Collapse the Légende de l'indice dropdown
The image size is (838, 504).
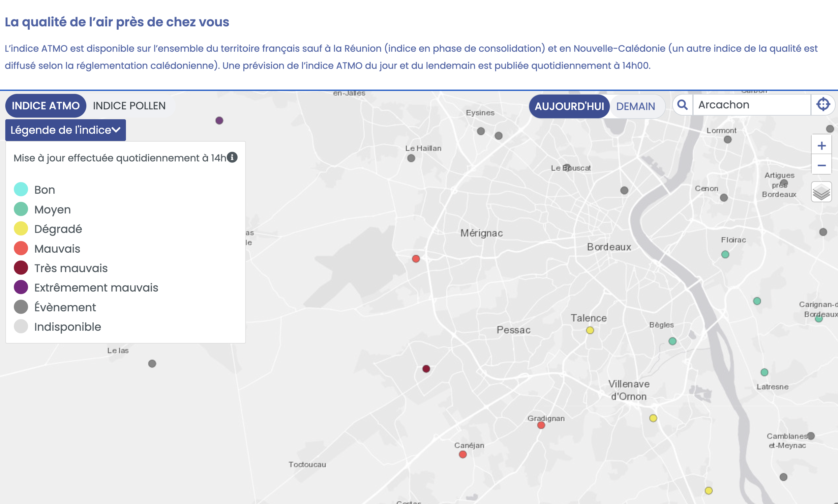(x=66, y=130)
